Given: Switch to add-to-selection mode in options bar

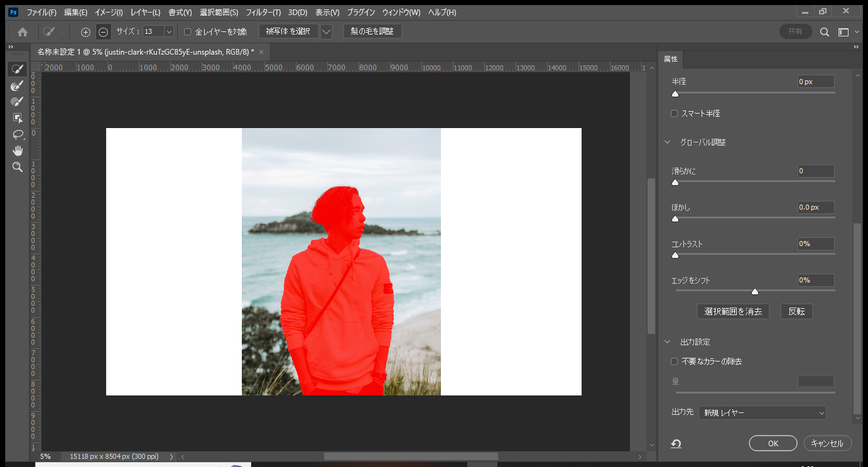Looking at the screenshot, I should coord(85,31).
